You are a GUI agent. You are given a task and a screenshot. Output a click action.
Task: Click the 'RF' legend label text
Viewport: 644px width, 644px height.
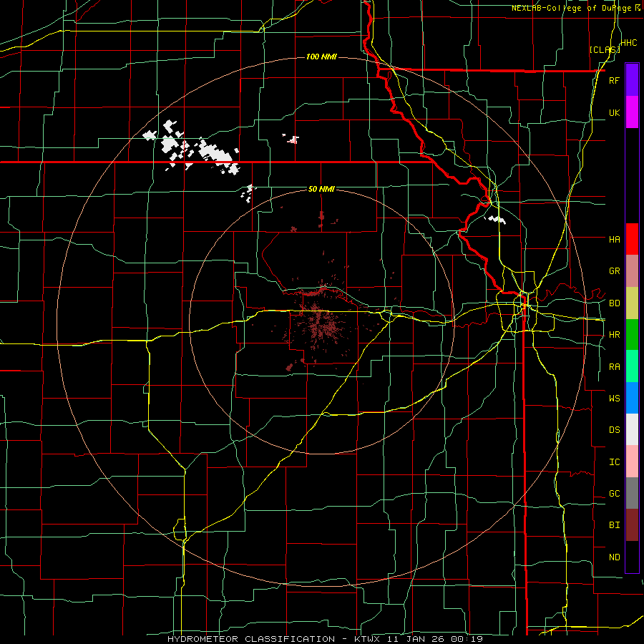point(614,81)
